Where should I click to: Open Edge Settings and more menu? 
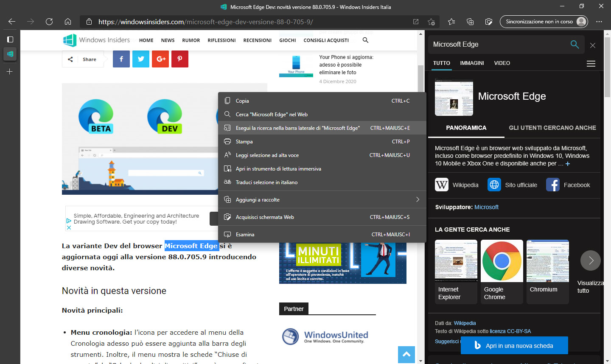(599, 22)
